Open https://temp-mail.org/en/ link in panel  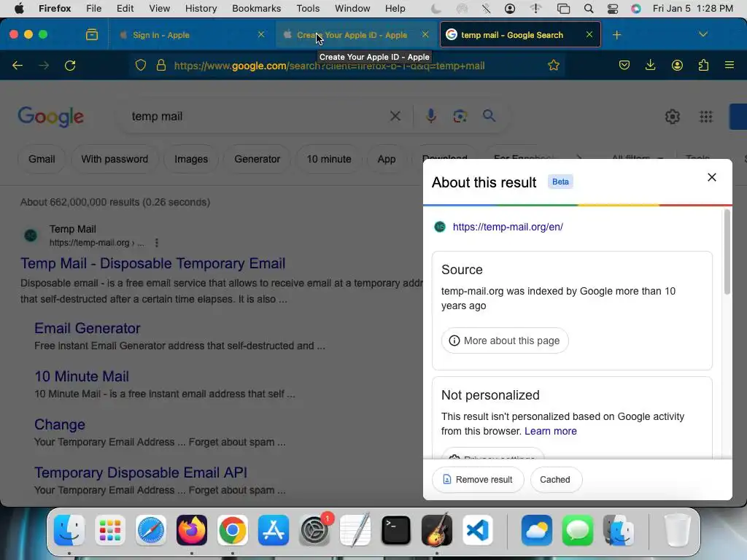pyautogui.click(x=508, y=227)
